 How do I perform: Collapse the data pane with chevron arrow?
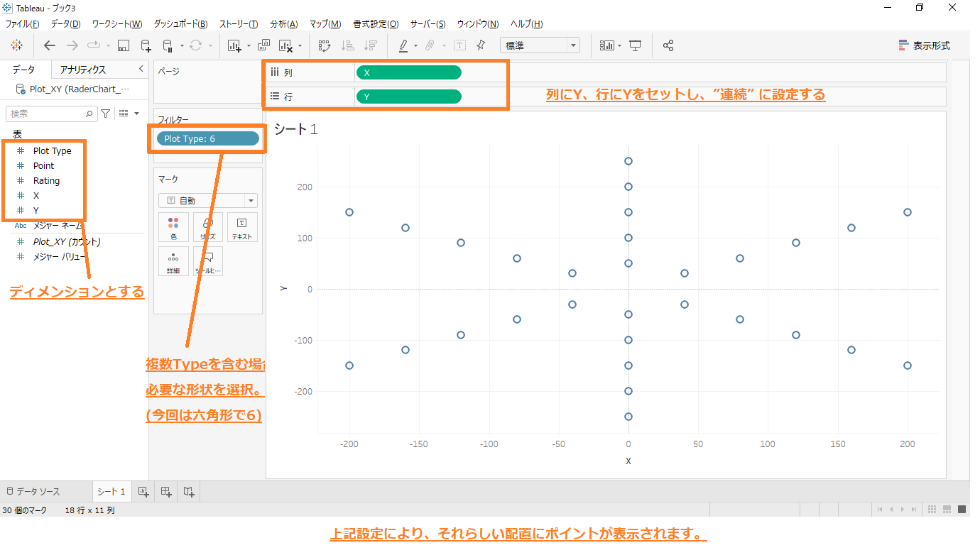(x=141, y=69)
